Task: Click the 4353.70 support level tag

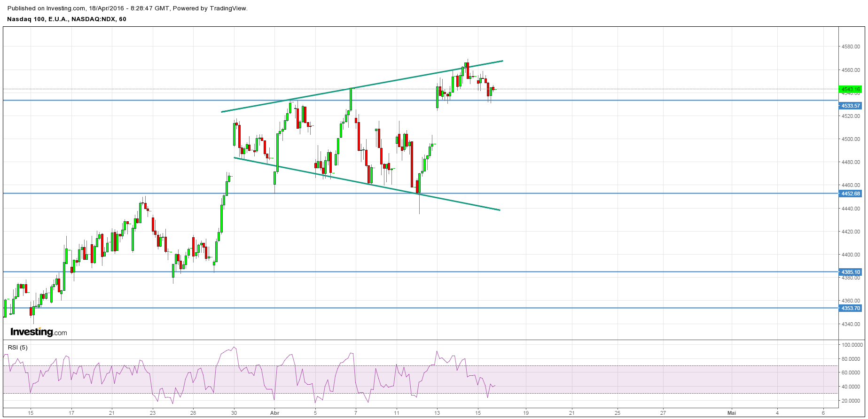Action: pos(850,308)
